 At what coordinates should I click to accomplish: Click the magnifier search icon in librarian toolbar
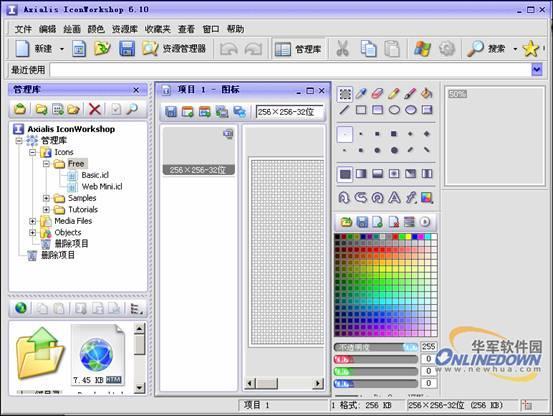click(132, 109)
